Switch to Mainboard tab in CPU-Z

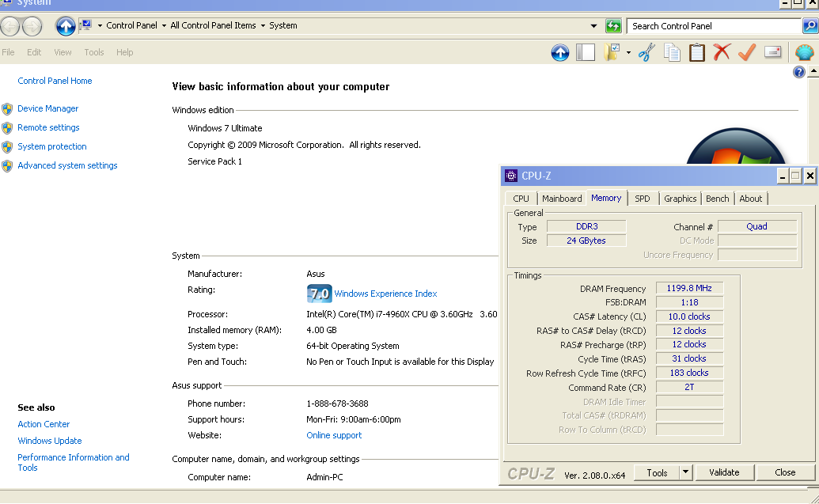tap(562, 199)
